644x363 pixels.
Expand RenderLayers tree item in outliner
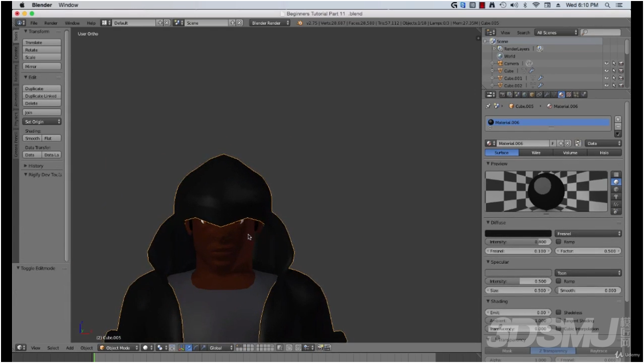coord(494,49)
